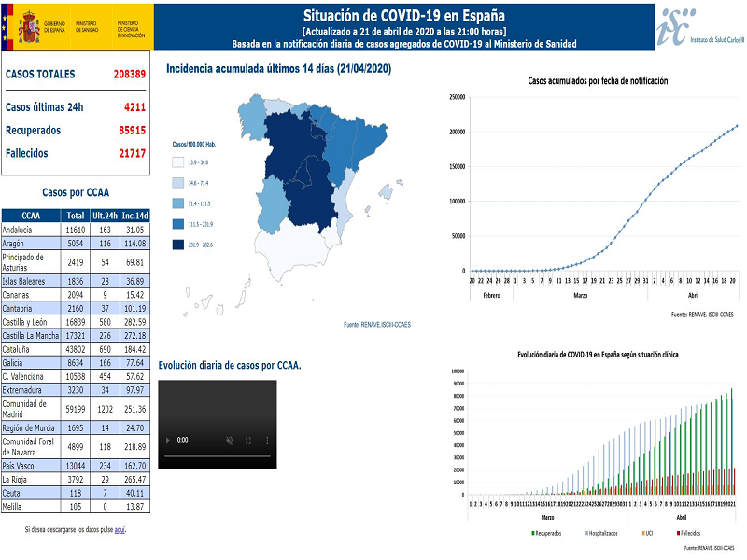
Task: Click the Hospitalizados legend entry in bar chart
Action: click(601, 533)
